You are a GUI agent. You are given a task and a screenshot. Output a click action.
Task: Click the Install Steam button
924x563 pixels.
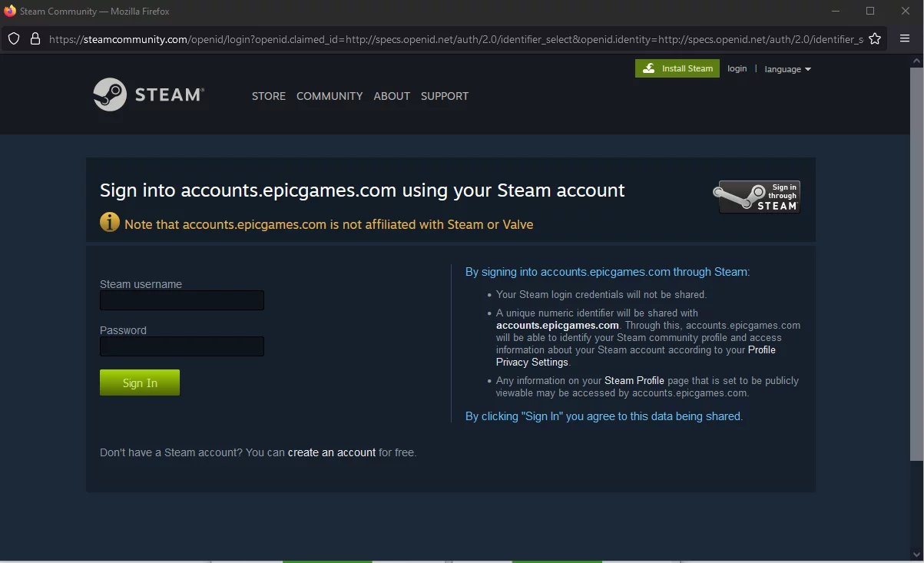[x=677, y=68]
